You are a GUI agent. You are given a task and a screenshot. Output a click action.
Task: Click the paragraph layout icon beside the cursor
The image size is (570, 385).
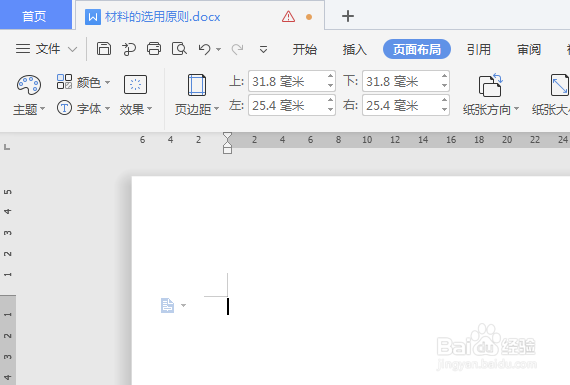click(167, 305)
